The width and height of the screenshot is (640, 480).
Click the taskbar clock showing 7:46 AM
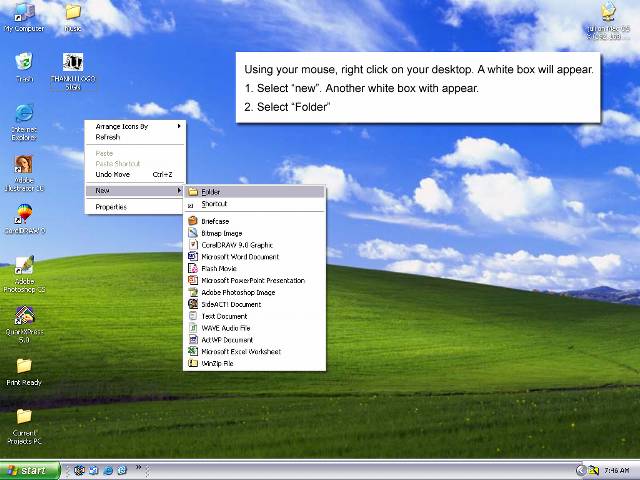click(616, 471)
